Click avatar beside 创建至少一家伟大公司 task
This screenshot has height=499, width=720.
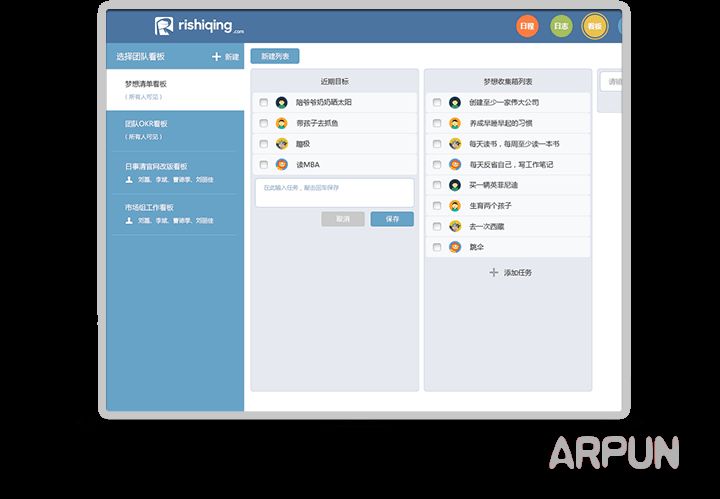[x=454, y=103]
